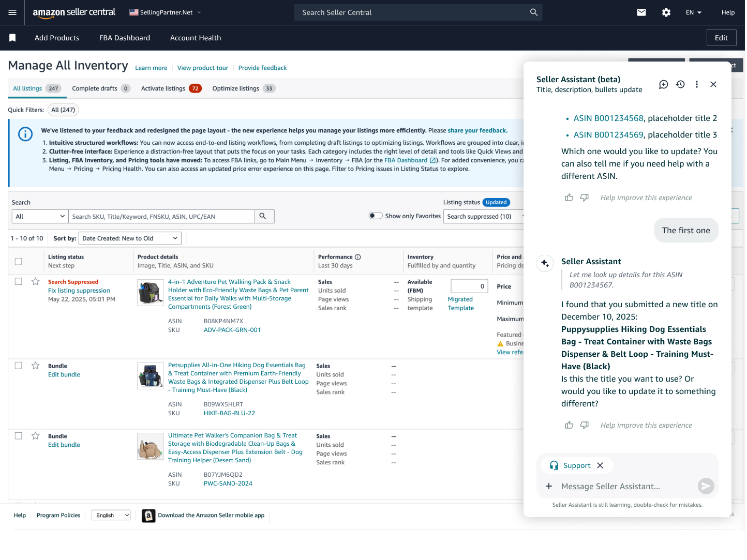This screenshot has height=560, width=747.
Task: Open the FBA Dashboard link in navigation
Action: coord(124,38)
